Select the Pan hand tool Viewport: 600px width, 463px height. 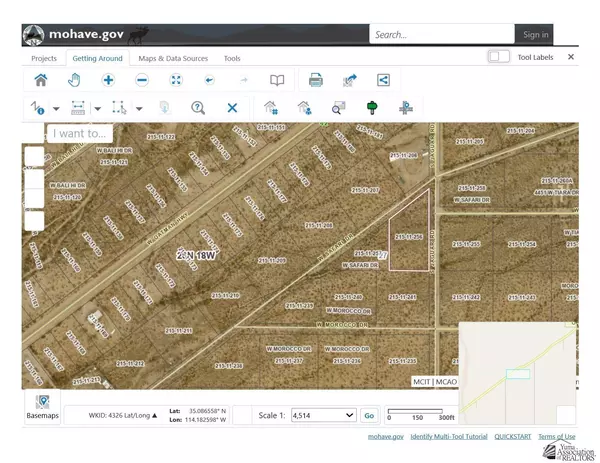[75, 80]
